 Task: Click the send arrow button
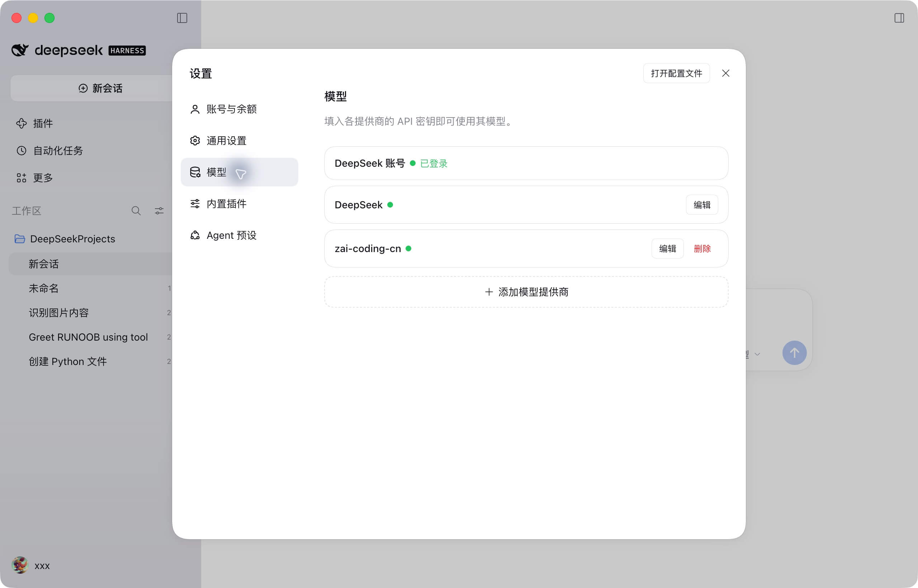pyautogui.click(x=794, y=352)
